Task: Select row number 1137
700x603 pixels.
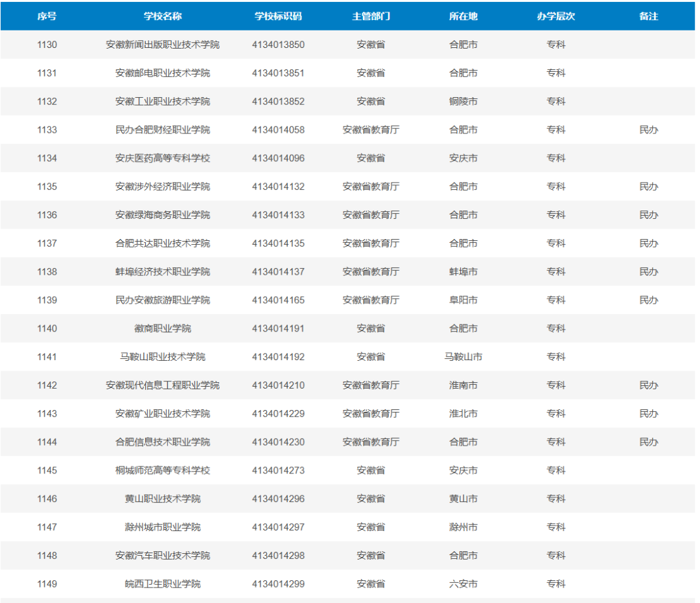Action: 47,244
